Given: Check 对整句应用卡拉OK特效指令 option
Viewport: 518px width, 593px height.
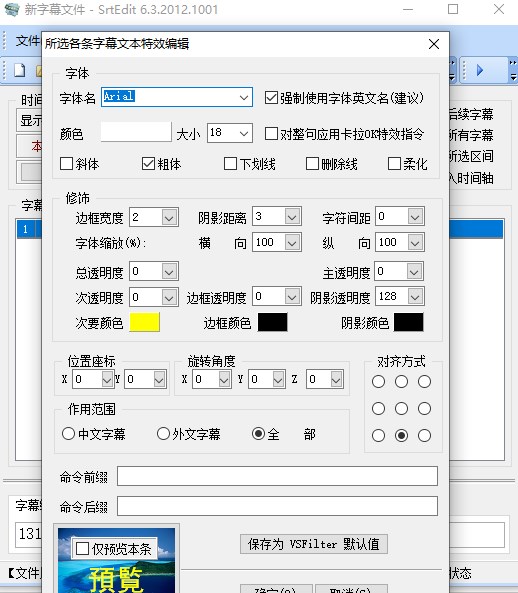Looking at the screenshot, I should 271,134.
